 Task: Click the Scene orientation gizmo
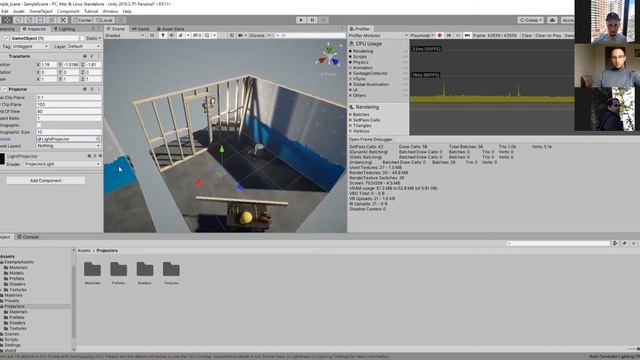[329, 56]
